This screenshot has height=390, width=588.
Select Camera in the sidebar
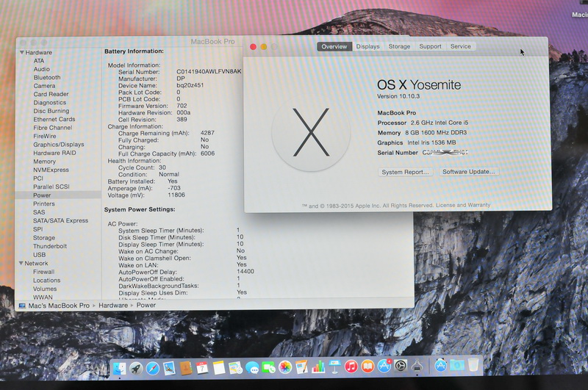click(44, 86)
